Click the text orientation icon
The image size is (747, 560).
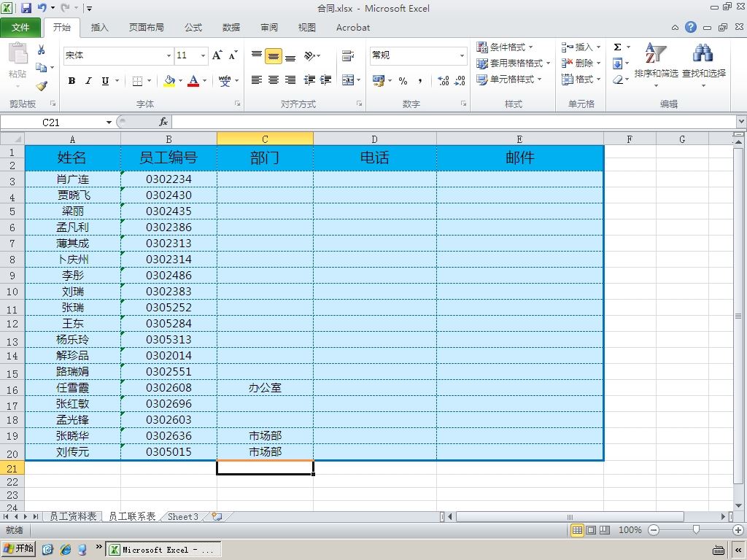click(309, 55)
